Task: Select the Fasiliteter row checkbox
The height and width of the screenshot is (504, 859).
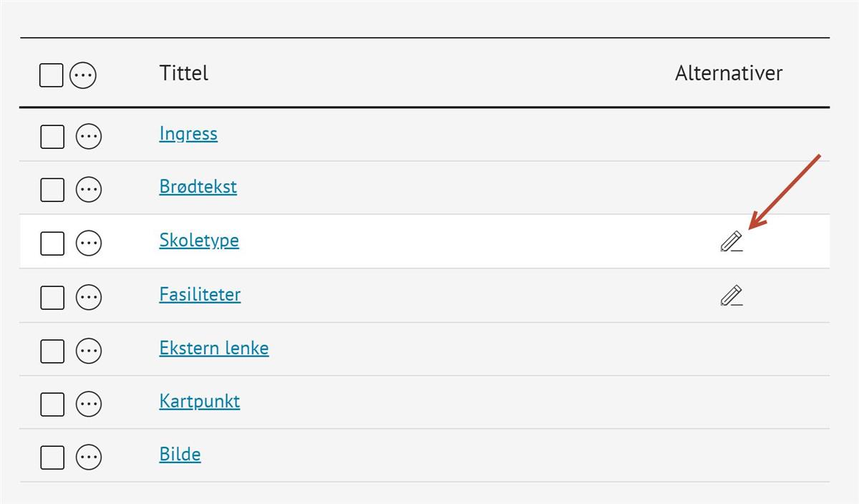Action: pyautogui.click(x=52, y=296)
